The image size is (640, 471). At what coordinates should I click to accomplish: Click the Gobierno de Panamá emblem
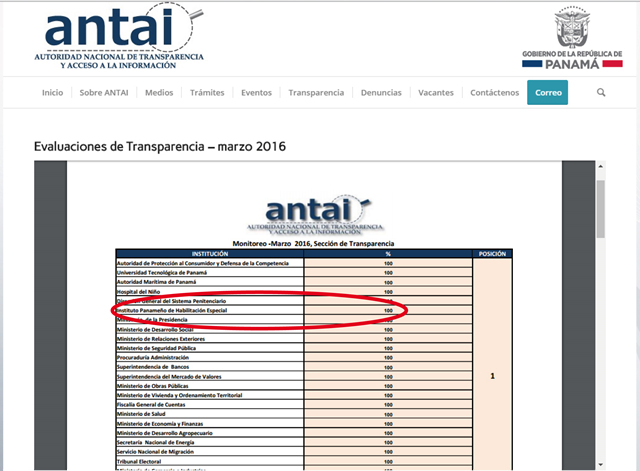[572, 38]
